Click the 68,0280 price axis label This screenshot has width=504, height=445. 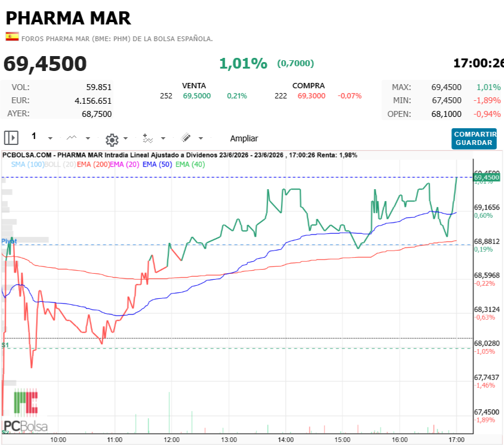coord(487,344)
